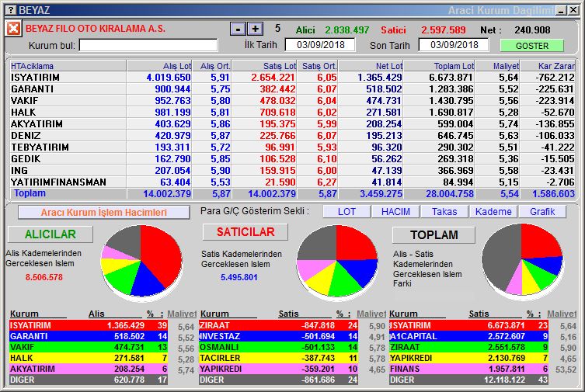Sort by Maliyet column header in top table
The width and height of the screenshot is (585, 392).
click(497, 66)
